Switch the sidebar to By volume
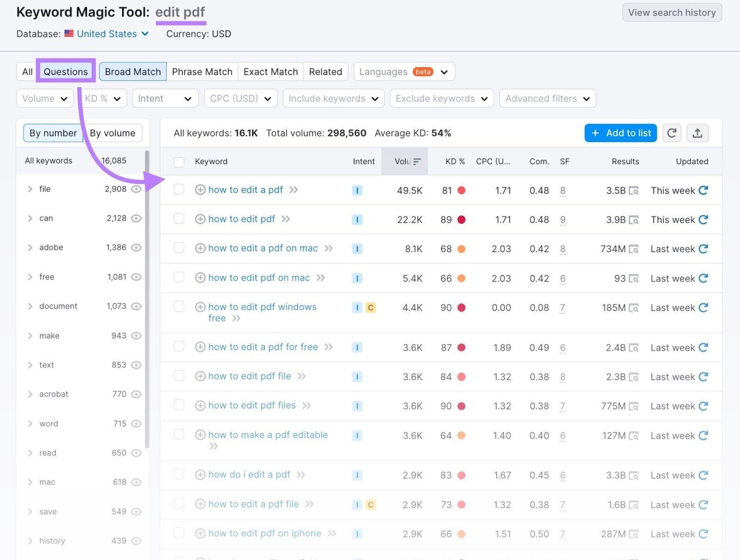Screen dimensions: 740x560 [113, 133]
